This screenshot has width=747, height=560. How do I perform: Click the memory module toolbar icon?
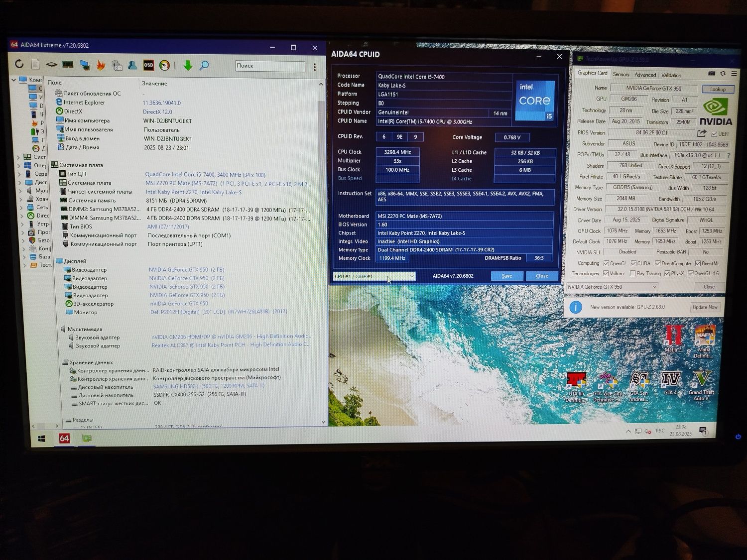click(68, 65)
